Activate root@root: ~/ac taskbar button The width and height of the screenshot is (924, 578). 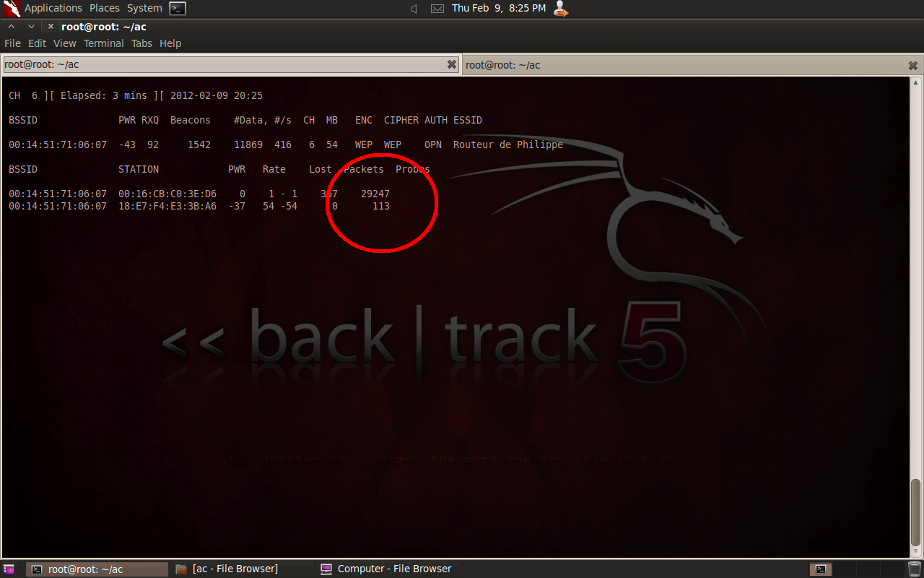click(x=97, y=569)
